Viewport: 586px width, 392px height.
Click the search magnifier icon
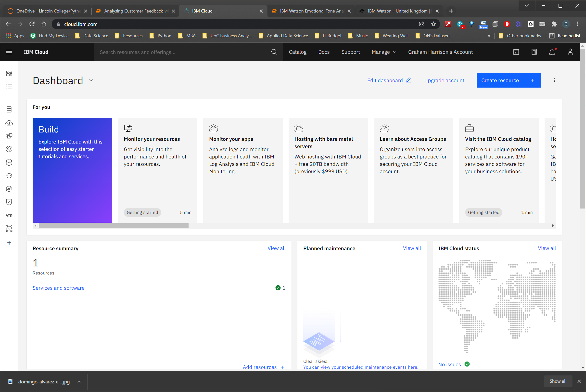pyautogui.click(x=274, y=52)
